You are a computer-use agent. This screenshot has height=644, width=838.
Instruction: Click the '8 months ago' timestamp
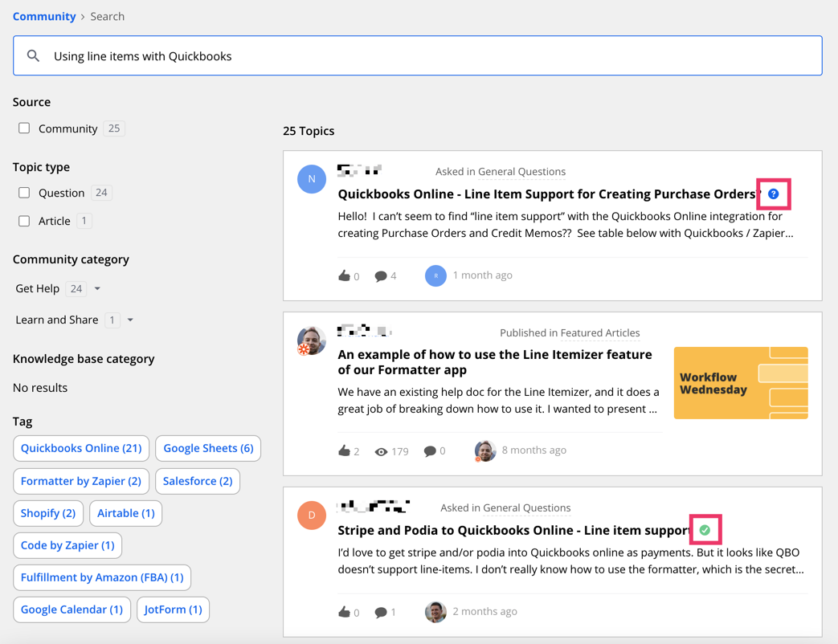click(534, 450)
